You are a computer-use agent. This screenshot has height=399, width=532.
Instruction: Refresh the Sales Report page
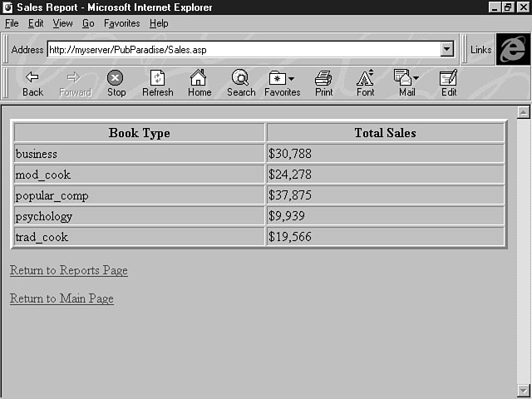pyautogui.click(x=157, y=82)
